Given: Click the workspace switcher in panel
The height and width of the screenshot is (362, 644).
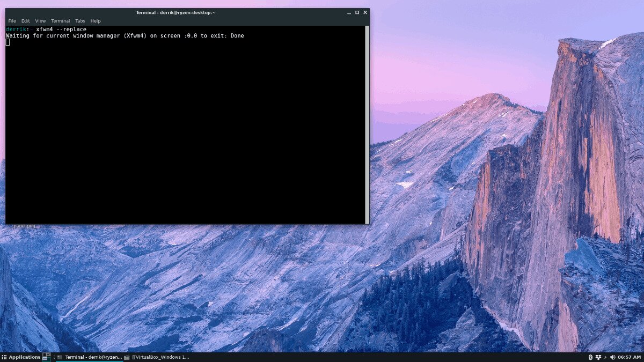Looking at the screenshot, I should coord(47,357).
